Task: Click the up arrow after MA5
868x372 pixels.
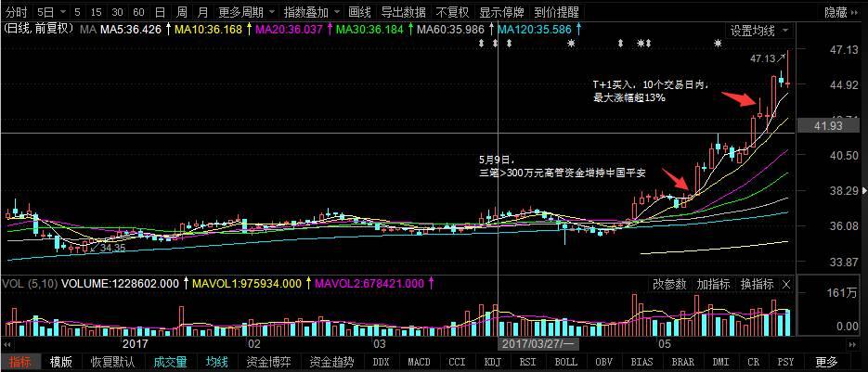Action: (x=168, y=30)
